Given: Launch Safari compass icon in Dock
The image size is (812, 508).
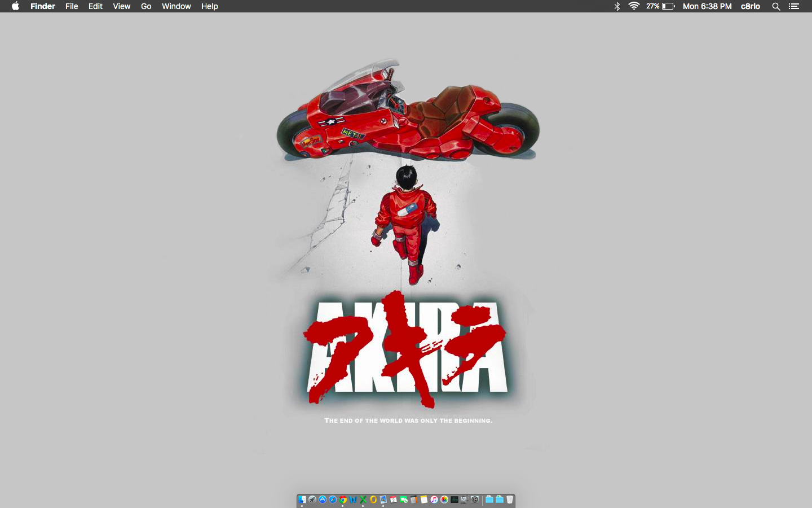Looking at the screenshot, I should [x=333, y=500].
